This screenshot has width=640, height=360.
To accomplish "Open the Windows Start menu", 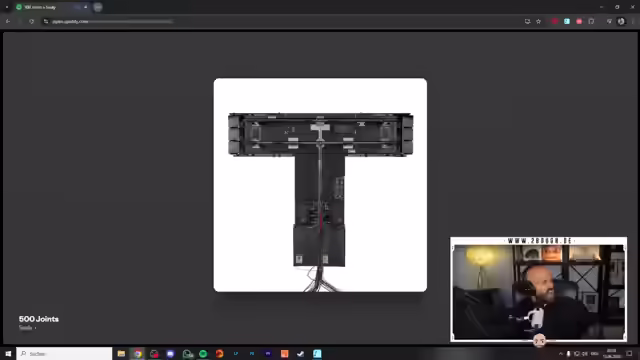I will point(8,353).
